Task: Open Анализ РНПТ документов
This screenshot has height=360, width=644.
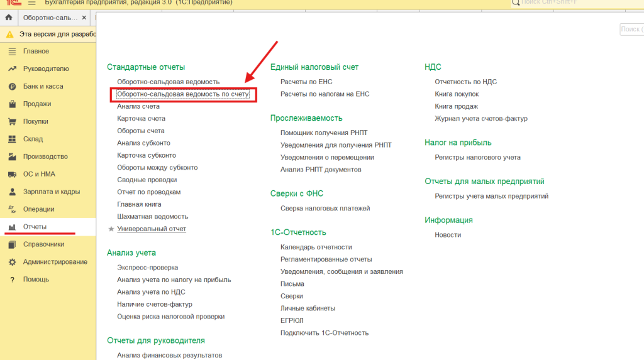Action: click(x=321, y=170)
